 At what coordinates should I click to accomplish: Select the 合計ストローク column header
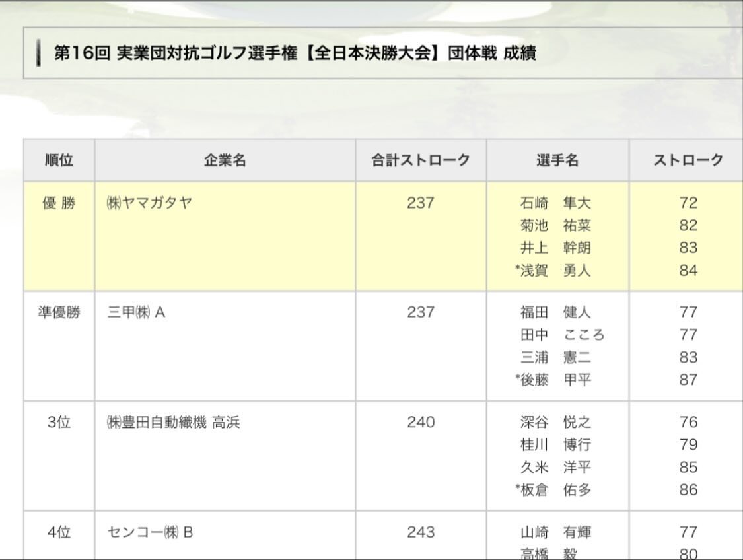click(421, 160)
